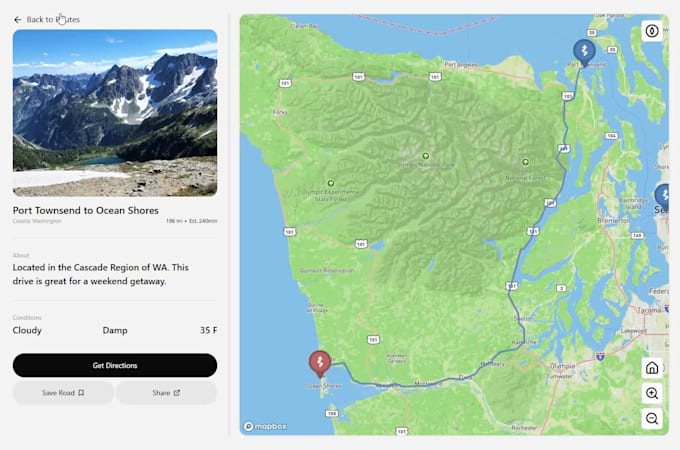Open the mountain photo thumbnail
Image resolution: width=680 pixels, height=450 pixels.
(x=115, y=112)
